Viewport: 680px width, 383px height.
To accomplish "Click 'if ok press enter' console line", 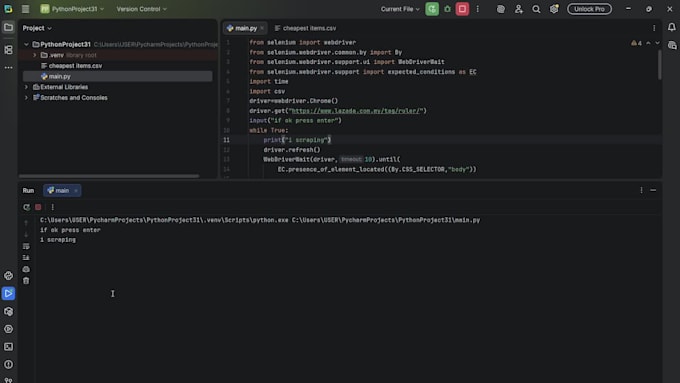I will (70, 230).
